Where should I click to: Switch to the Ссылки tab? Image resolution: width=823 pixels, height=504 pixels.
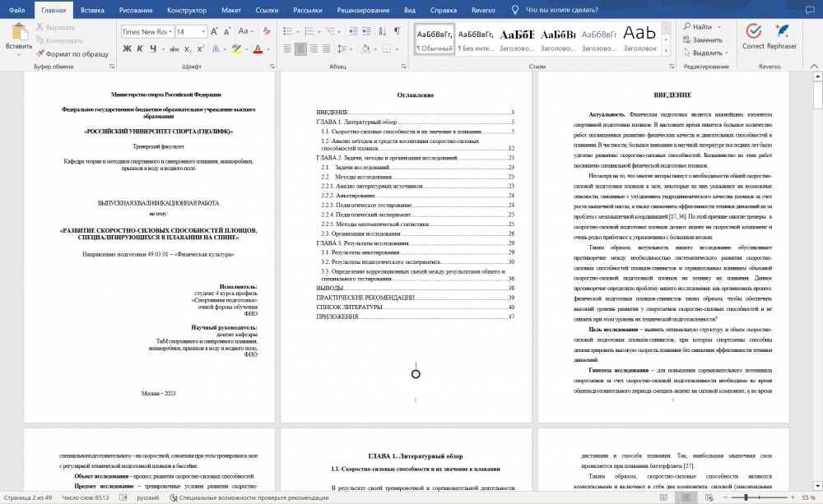point(267,10)
